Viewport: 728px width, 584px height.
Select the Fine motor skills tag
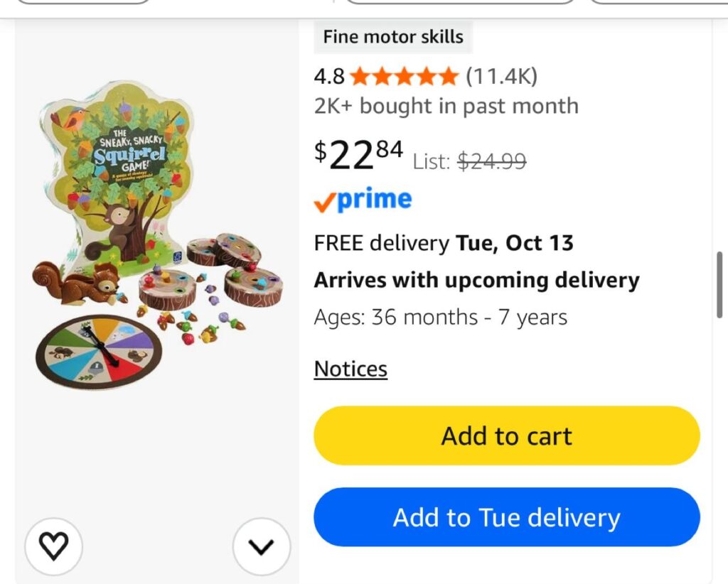(392, 37)
